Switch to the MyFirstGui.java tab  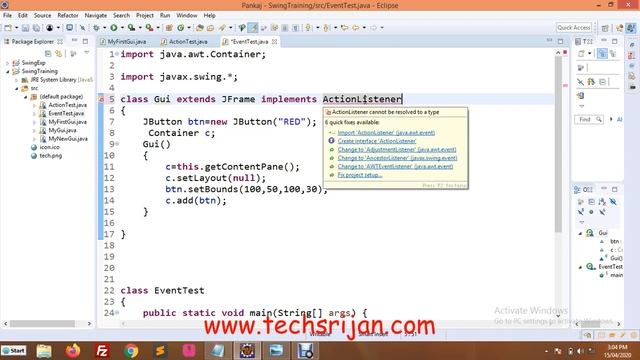pos(123,42)
